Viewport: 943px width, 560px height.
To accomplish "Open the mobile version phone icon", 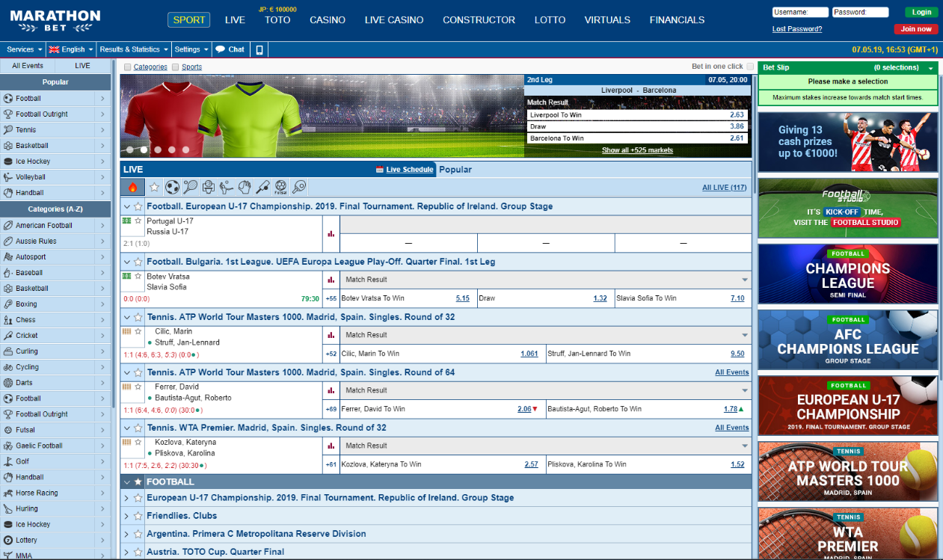I will coord(259,49).
